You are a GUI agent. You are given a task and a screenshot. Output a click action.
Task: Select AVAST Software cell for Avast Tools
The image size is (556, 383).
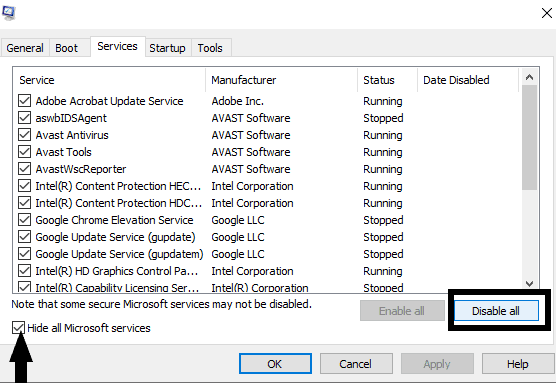[251, 152]
